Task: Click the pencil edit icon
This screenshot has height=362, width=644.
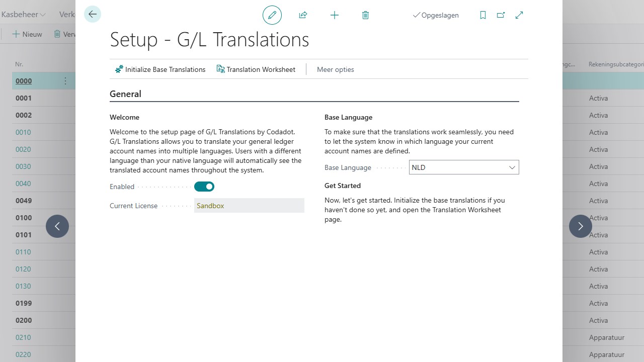Action: [272, 15]
